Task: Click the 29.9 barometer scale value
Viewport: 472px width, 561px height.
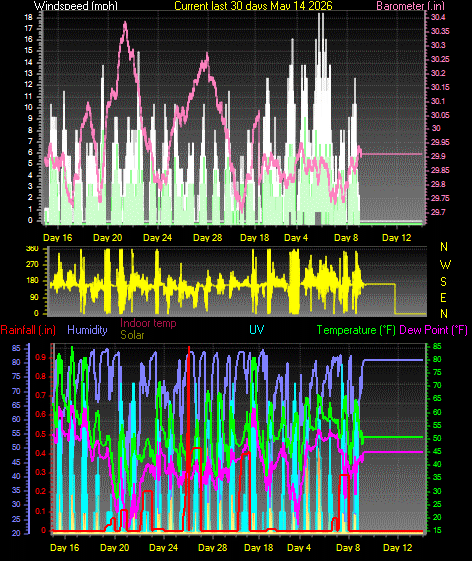Action: click(438, 156)
